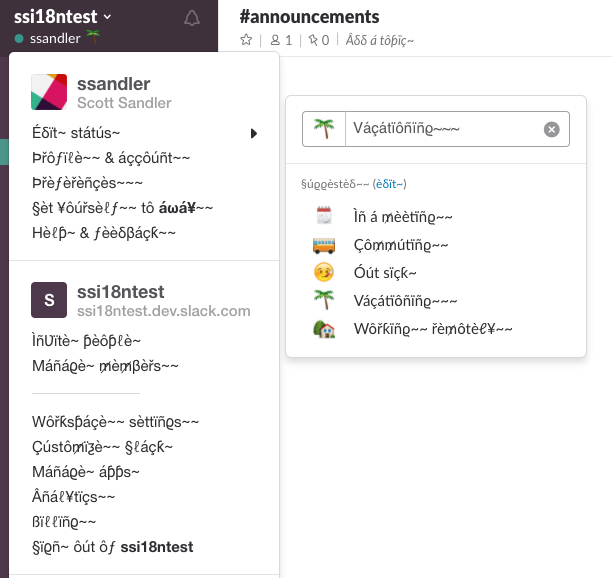Viewport: 612px width, 578px height.
Task: Click the edit link beside Suggested
Action: (x=389, y=184)
